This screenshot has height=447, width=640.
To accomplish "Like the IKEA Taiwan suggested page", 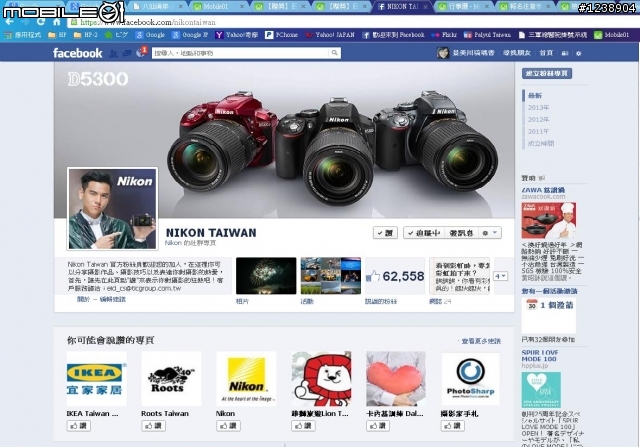I will coord(78,426).
